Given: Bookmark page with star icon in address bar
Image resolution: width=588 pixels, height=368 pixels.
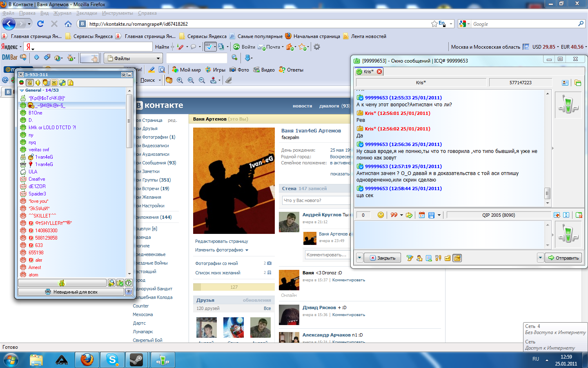Looking at the screenshot, I should 434,24.
